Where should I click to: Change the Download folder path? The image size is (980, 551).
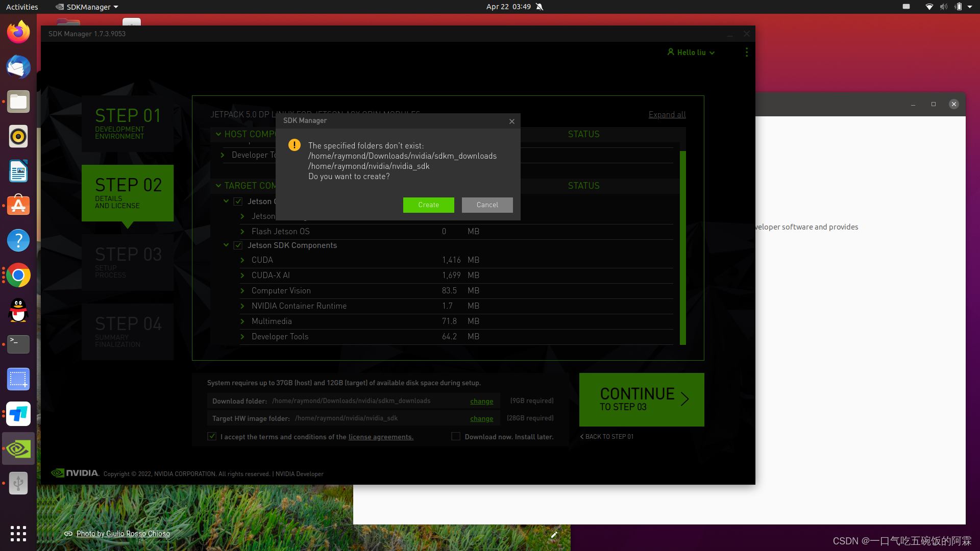482,402
